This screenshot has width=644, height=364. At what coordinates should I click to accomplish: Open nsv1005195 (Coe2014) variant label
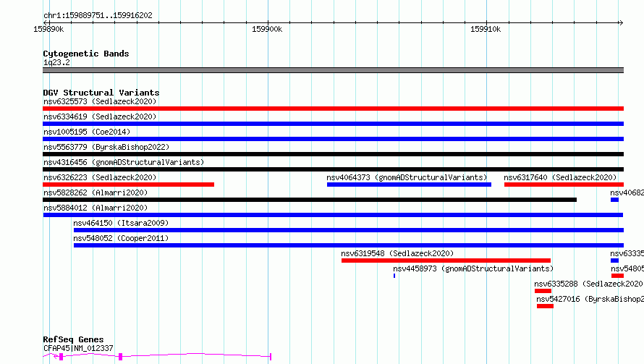87,132
